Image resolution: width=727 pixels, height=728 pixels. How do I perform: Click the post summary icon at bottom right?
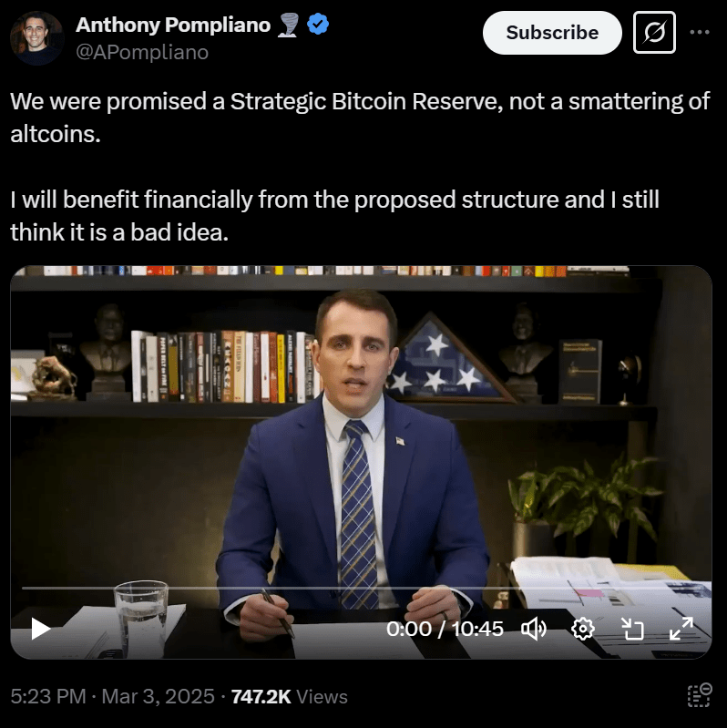coord(700,695)
